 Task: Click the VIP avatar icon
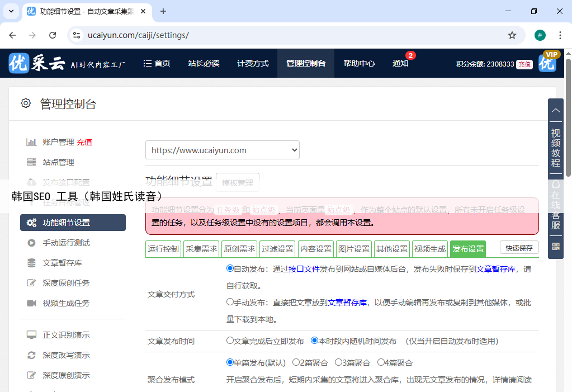coord(547,63)
